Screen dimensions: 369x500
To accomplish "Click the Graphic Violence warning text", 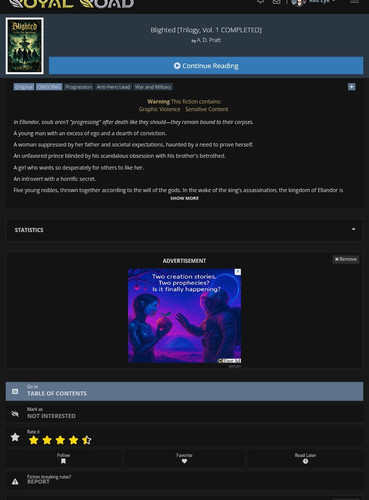I will point(159,109).
